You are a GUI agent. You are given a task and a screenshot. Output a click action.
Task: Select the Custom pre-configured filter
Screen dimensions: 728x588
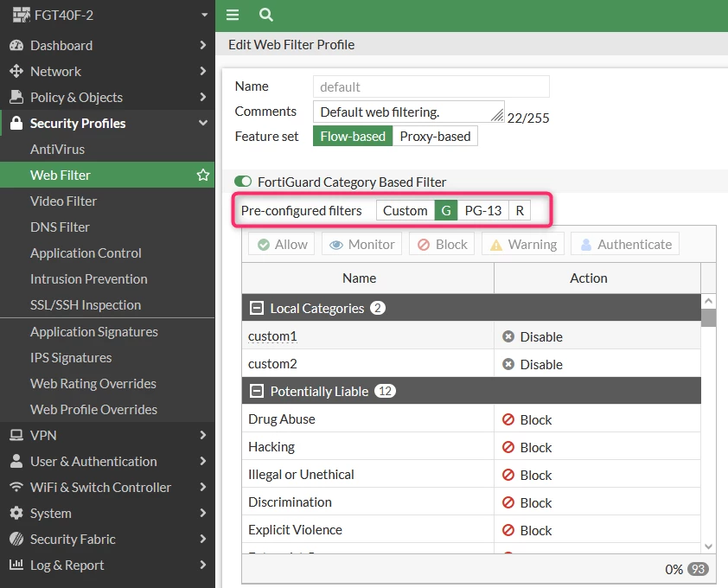click(405, 210)
